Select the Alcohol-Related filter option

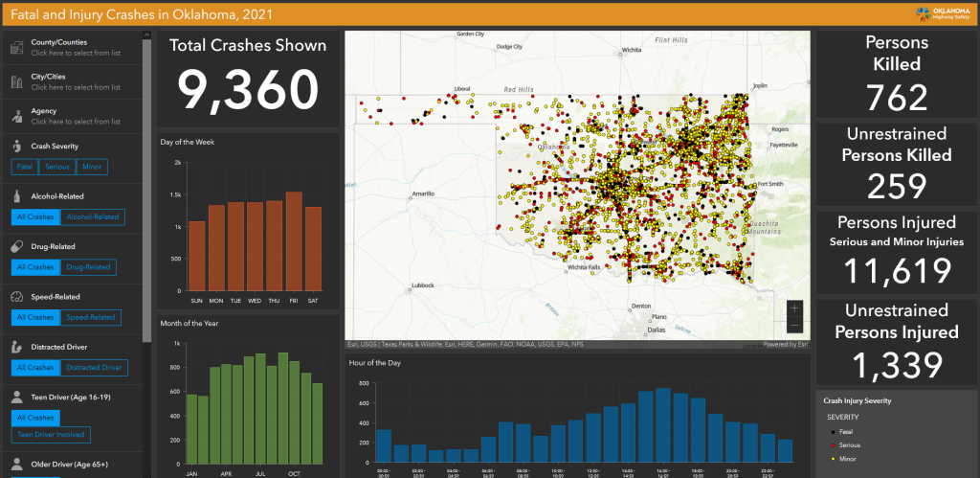click(x=93, y=217)
